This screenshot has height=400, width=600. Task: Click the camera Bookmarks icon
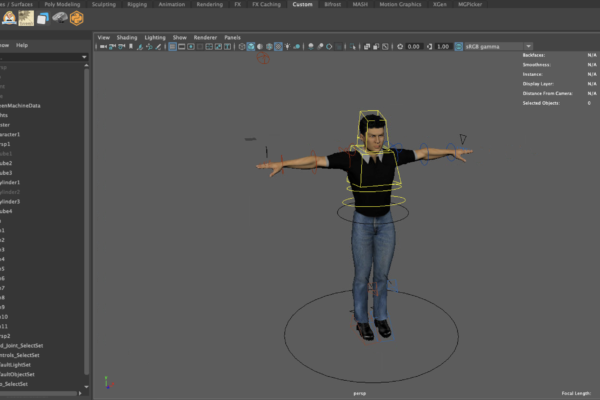point(131,47)
